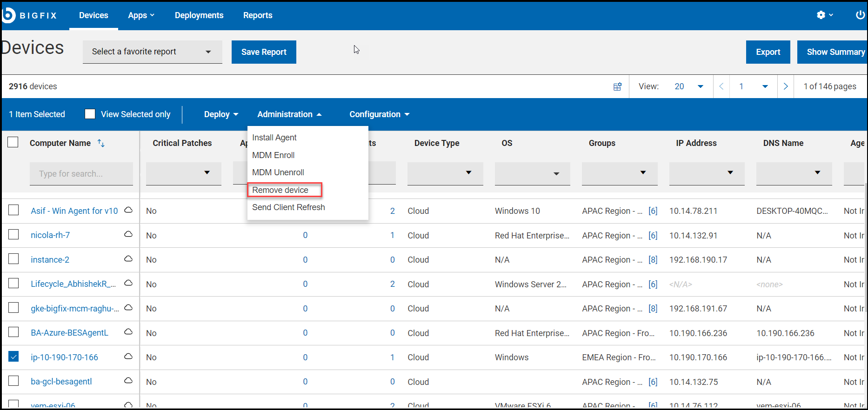This screenshot has height=410, width=868.
Task: Open the Select a favorite report dropdown
Action: tap(152, 52)
